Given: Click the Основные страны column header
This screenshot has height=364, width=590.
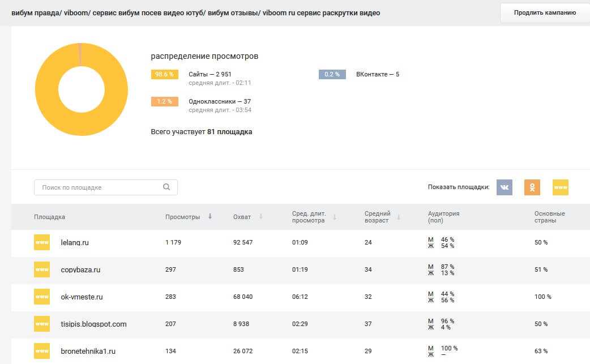Looking at the screenshot, I should [549, 217].
